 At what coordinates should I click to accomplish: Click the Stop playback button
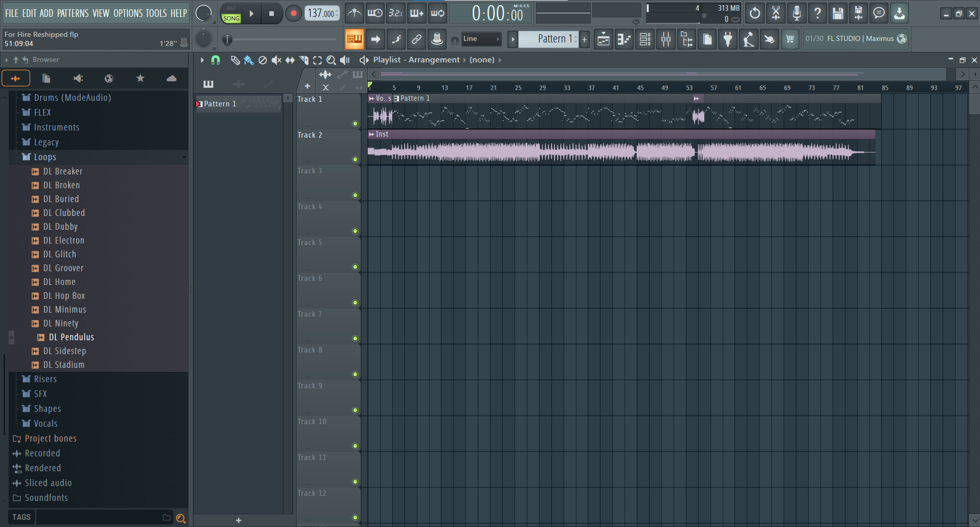pyautogui.click(x=272, y=13)
